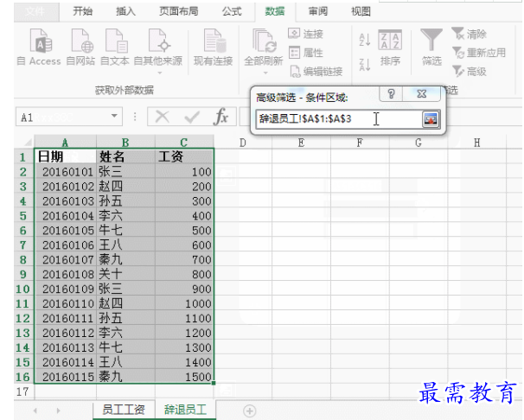Screen dimensions: 524x420
Task: Switch to the 插入 ribbon tab
Action: [125, 11]
